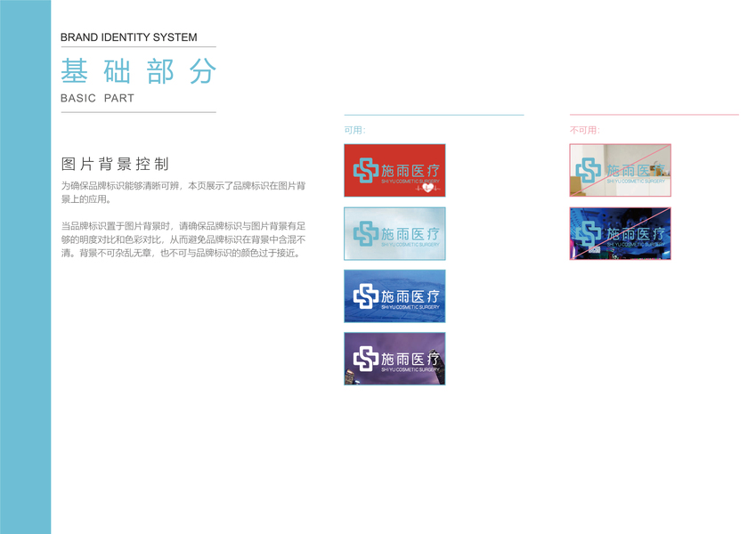Click the '不可用:' label
This screenshot has height=534, width=756.
click(x=585, y=130)
